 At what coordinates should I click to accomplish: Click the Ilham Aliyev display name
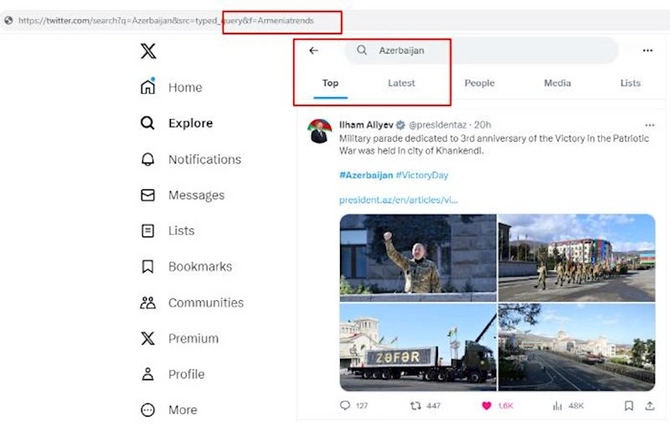coord(366,125)
